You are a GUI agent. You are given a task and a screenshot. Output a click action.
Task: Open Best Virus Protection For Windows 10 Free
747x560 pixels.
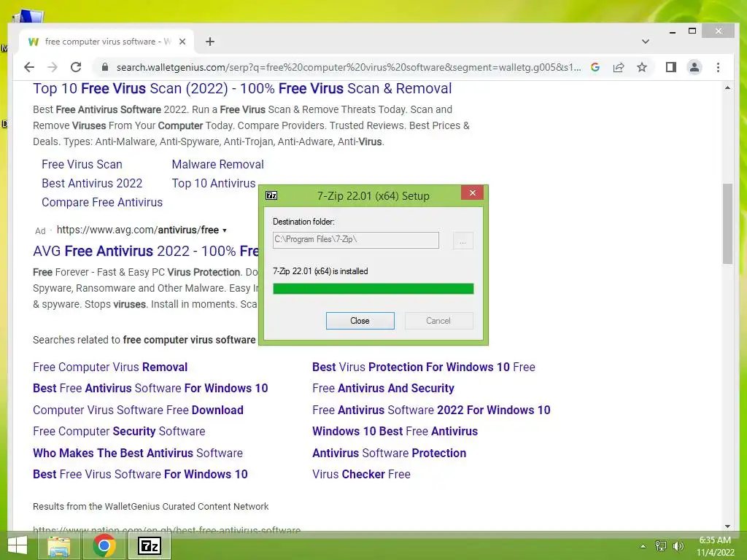tap(424, 367)
